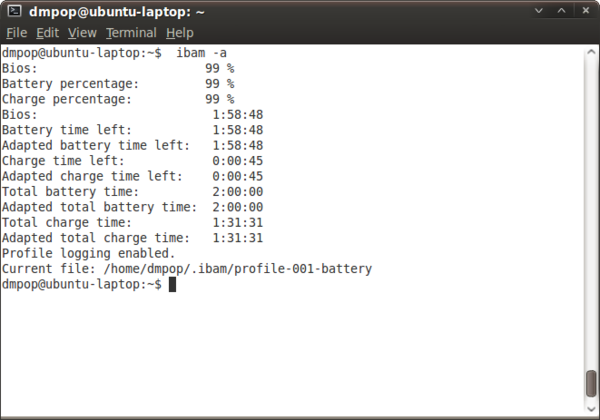Close the terminal window
Image resolution: width=600 pixels, height=420 pixels.
click(x=584, y=11)
